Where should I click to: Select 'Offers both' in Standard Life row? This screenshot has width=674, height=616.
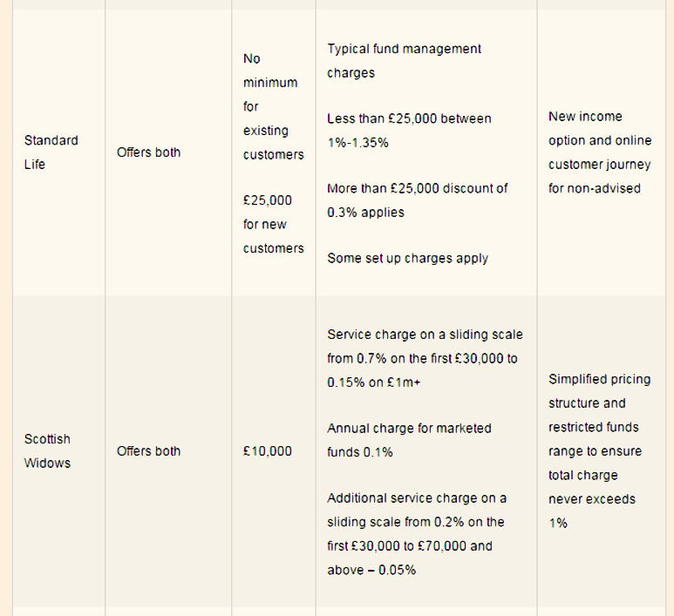[149, 152]
